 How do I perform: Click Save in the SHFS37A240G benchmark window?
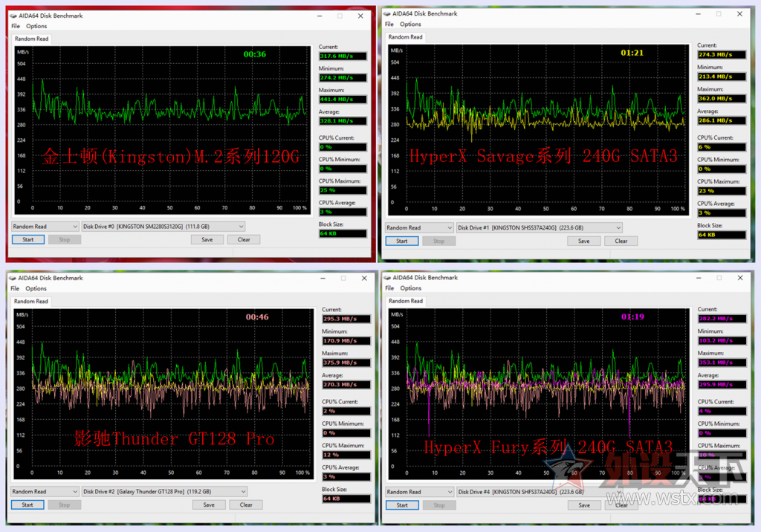584,505
